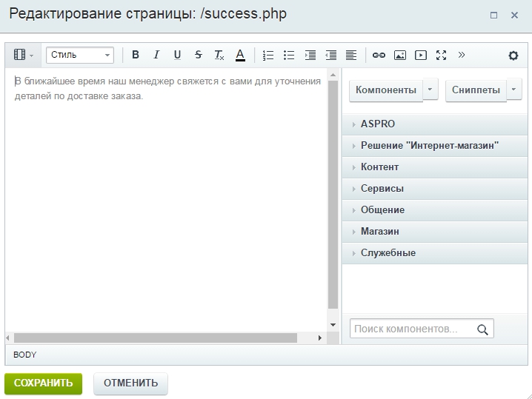Open the Стиль dropdown
The height and width of the screenshot is (399, 532).
[79, 55]
